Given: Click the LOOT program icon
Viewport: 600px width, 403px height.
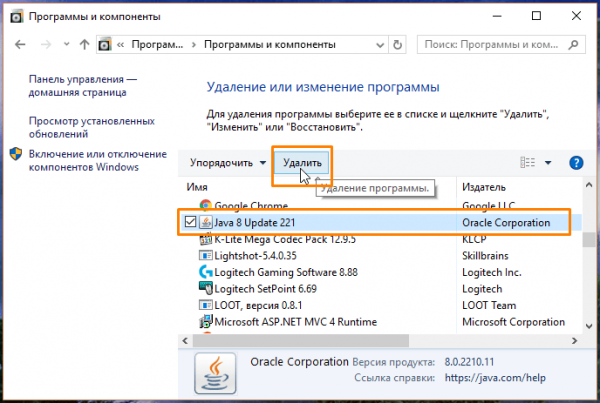Looking at the screenshot, I should coord(205,305).
